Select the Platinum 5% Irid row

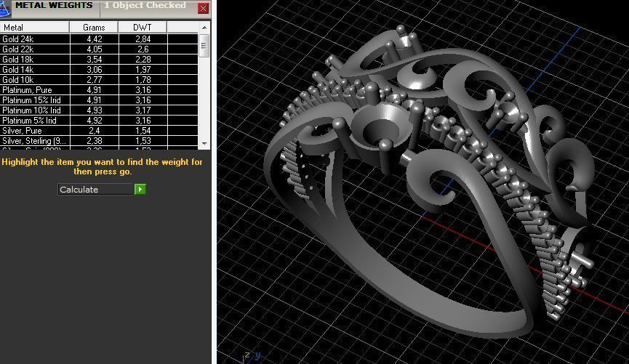tap(99, 121)
